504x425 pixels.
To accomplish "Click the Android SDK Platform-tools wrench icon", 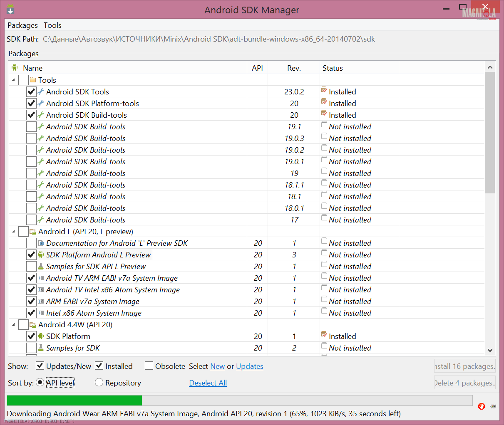I will [41, 103].
